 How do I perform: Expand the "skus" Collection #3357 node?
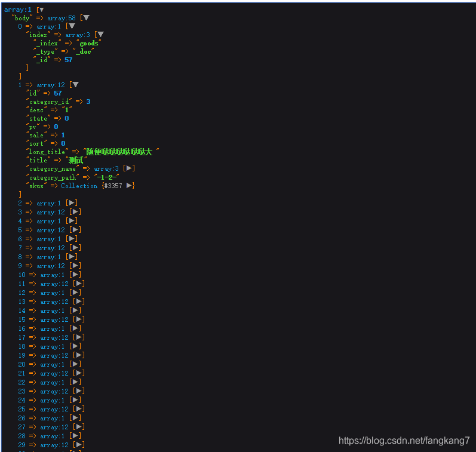[129, 186]
